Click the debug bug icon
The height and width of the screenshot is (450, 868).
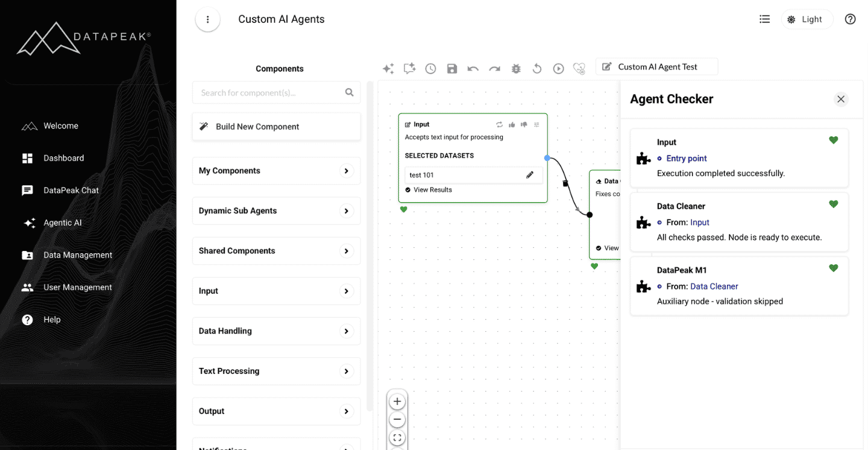click(516, 69)
